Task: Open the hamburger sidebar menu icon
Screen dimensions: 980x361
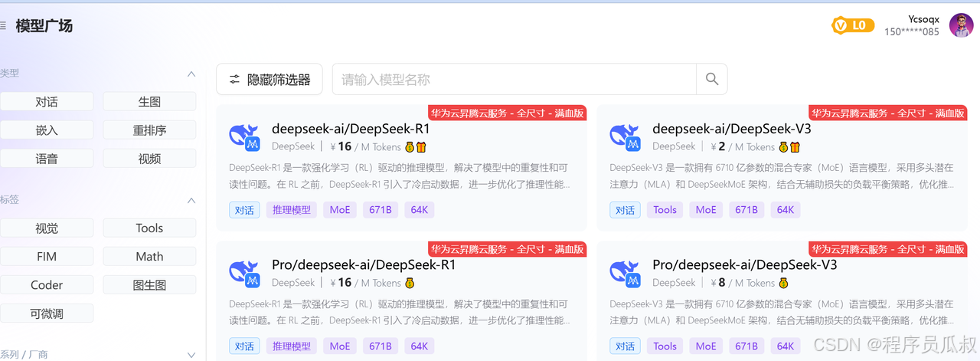Action: tap(3, 26)
